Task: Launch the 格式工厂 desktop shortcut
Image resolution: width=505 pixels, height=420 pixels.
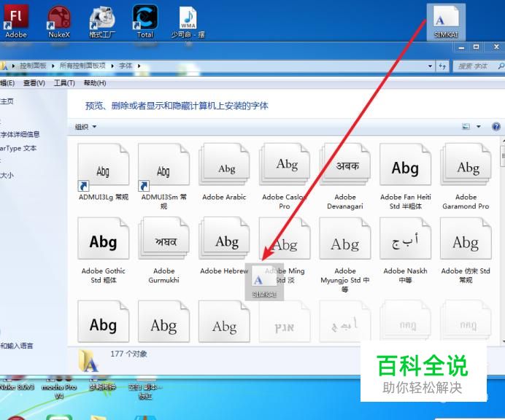Action: click(102, 22)
